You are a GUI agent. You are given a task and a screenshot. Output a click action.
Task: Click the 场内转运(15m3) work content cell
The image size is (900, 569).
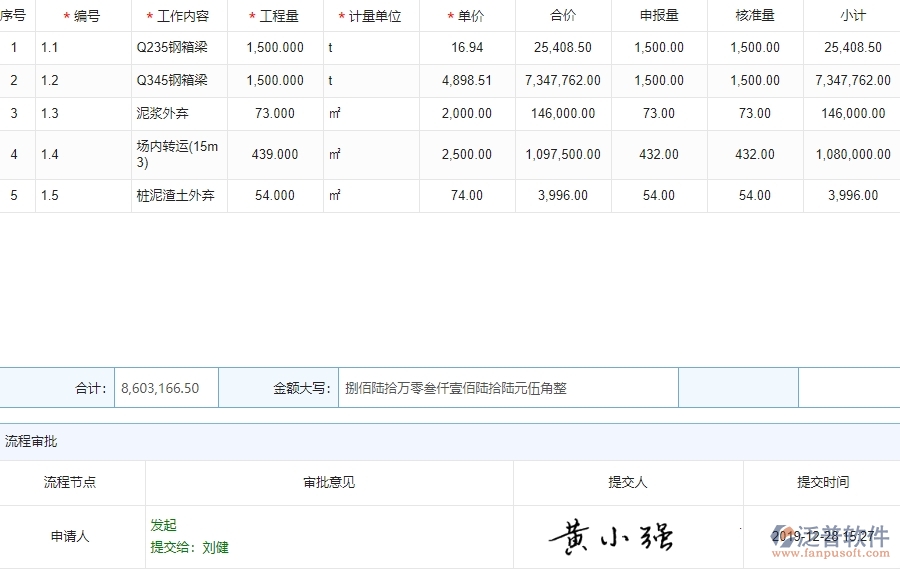(x=177, y=154)
